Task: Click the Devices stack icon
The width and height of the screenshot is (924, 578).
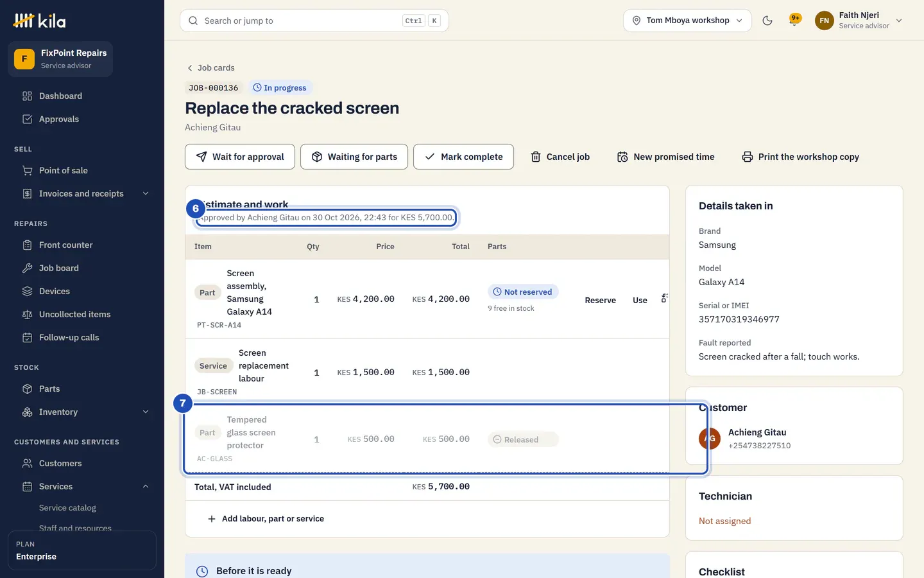Action: (x=27, y=291)
